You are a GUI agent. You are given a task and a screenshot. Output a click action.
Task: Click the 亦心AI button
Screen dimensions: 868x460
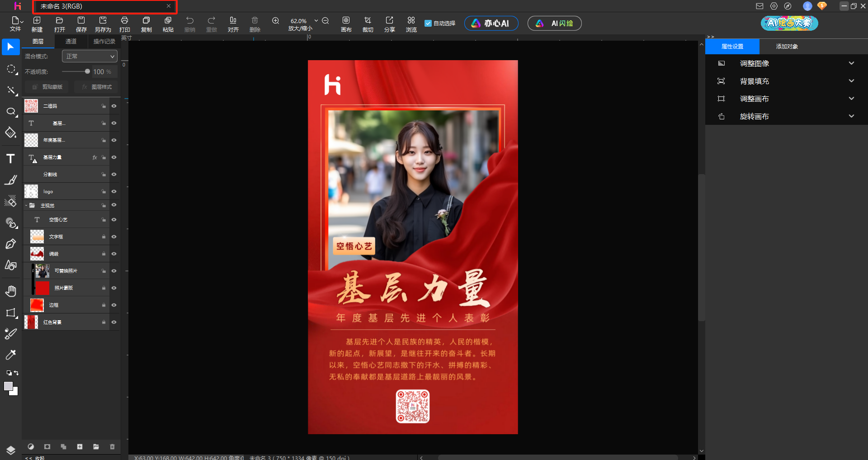(x=491, y=23)
